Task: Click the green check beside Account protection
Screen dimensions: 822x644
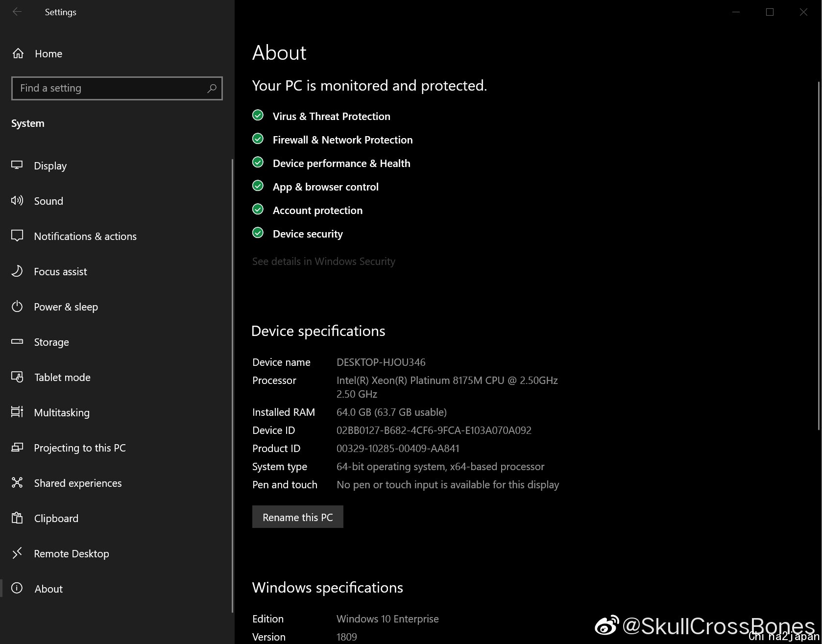Action: [x=258, y=209]
